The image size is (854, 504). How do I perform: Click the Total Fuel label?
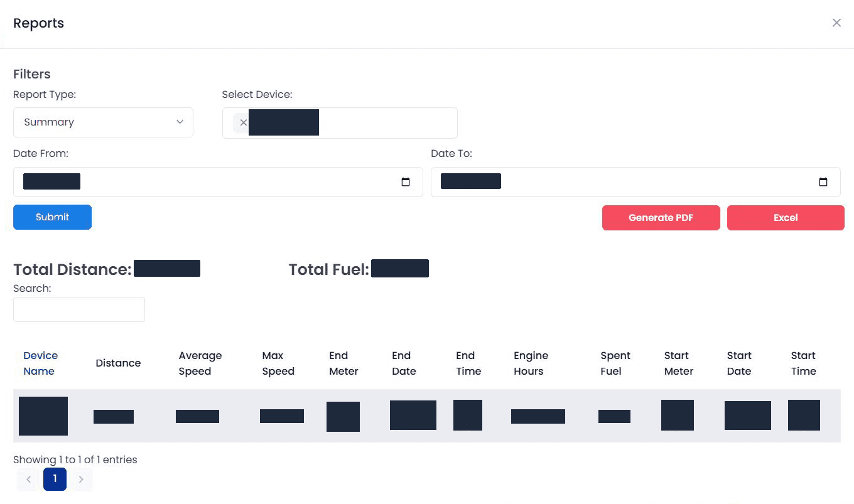328,269
